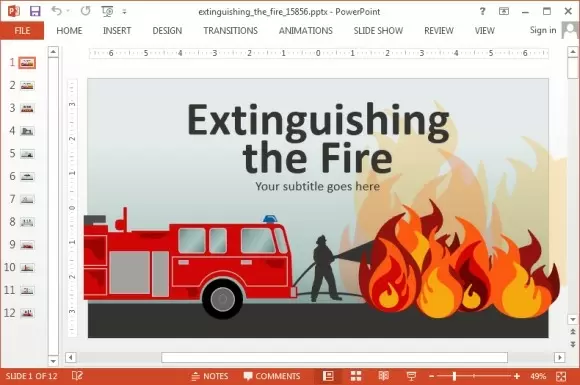Viewport: 580px width, 385px height.
Task: Click the Sign in link
Action: (543, 30)
